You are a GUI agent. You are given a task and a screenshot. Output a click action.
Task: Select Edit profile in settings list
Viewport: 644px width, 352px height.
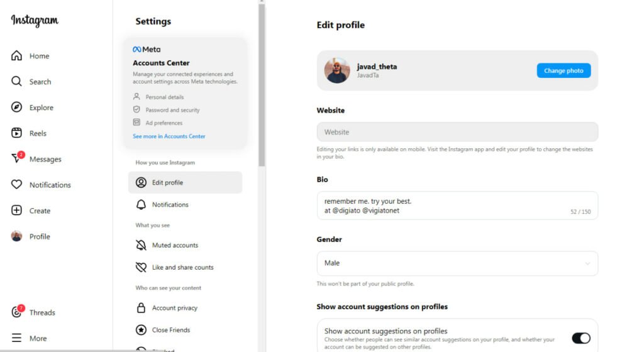click(x=185, y=182)
